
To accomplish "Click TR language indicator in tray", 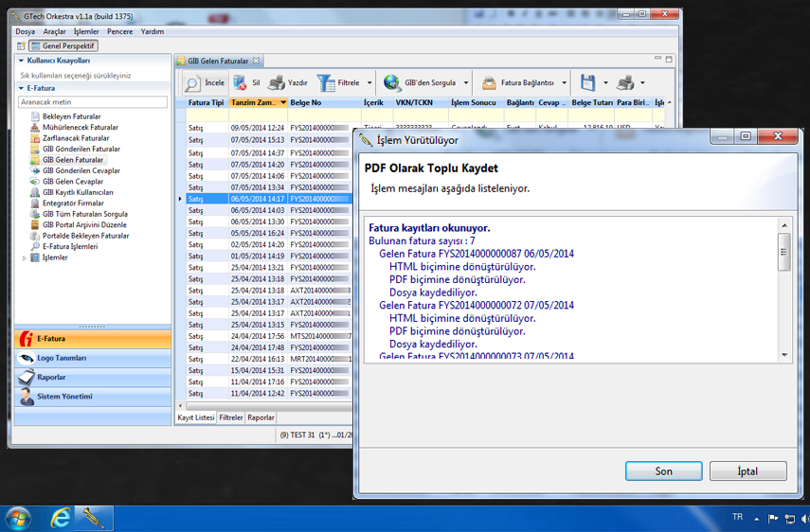I will (x=737, y=517).
